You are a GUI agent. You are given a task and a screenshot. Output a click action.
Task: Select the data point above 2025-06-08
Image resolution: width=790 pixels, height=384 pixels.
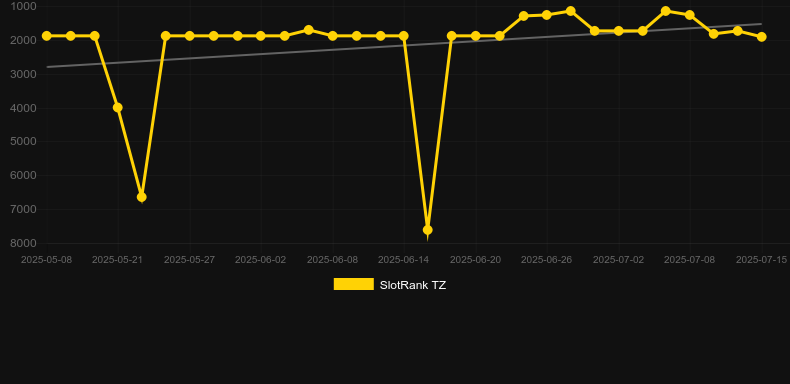click(333, 36)
